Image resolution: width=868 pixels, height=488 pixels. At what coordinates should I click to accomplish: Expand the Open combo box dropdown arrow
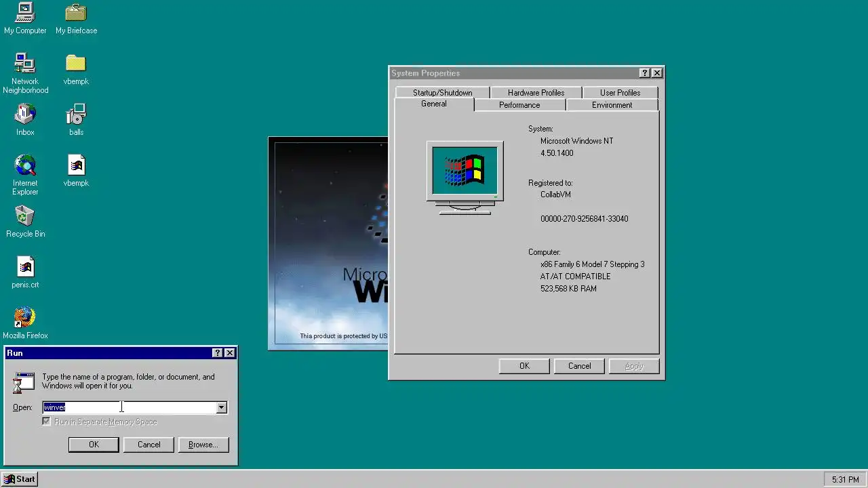pos(221,407)
